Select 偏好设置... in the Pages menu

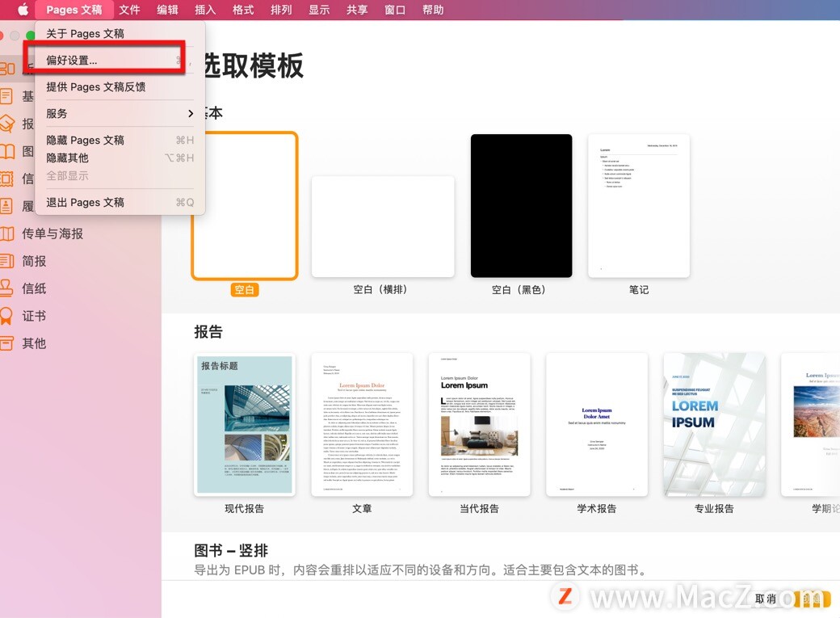pos(120,60)
